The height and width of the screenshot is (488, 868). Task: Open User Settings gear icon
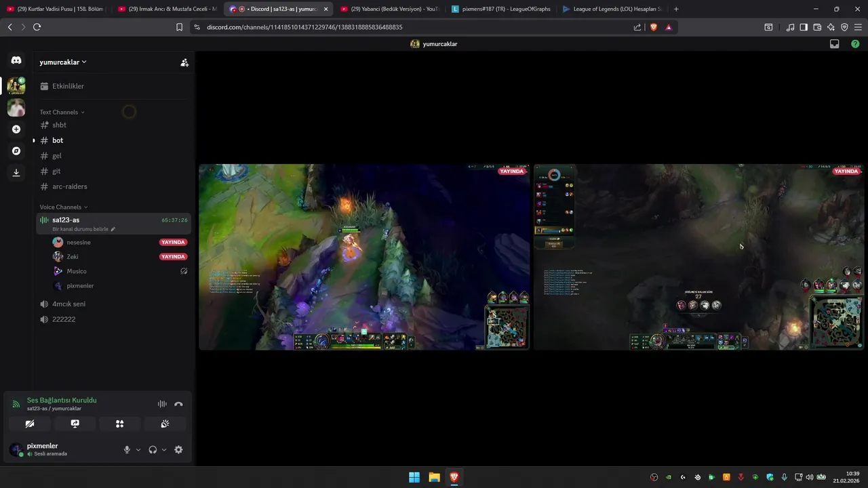pos(178,449)
